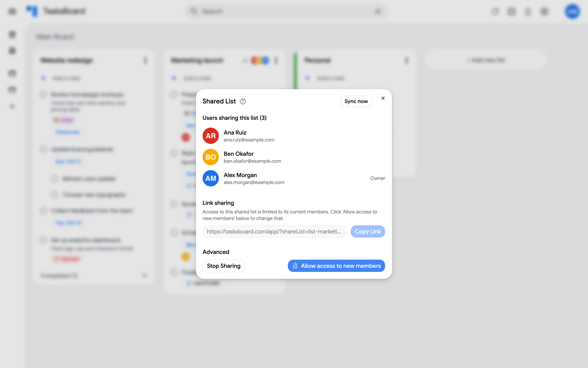Open the Personal list options menu
This screenshot has width=588, height=368.
pos(406,60)
